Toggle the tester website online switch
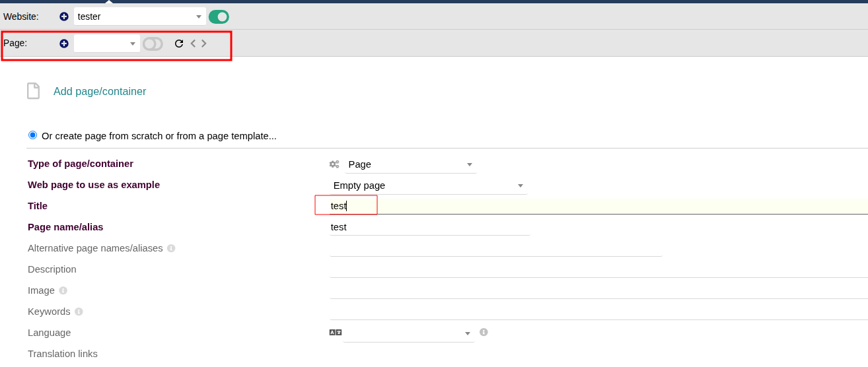Image resolution: width=868 pixels, height=367 pixels. pyautogui.click(x=219, y=17)
